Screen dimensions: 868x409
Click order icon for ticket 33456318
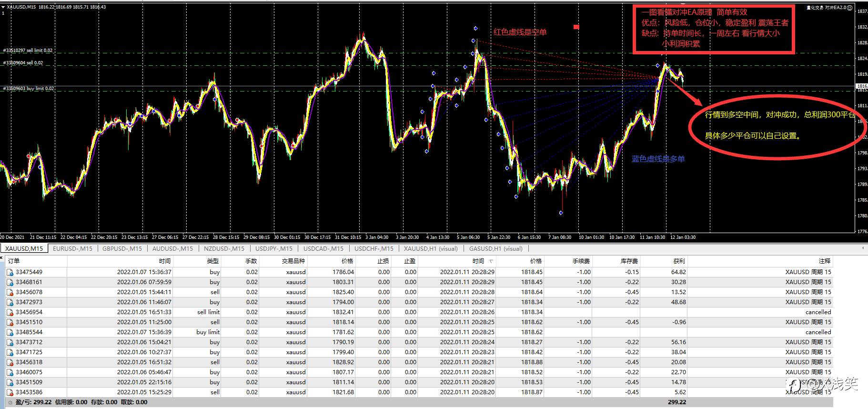point(10,362)
